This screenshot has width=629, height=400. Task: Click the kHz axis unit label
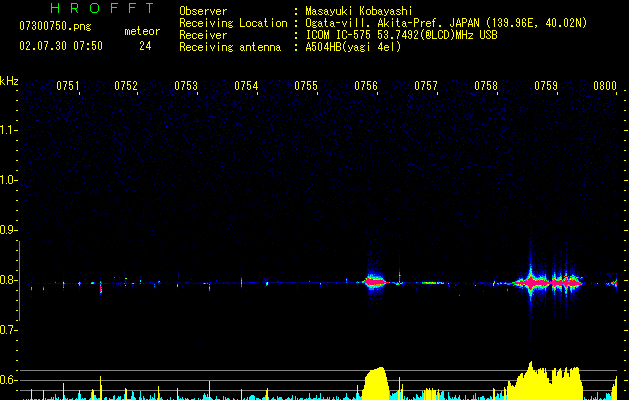coord(9,81)
